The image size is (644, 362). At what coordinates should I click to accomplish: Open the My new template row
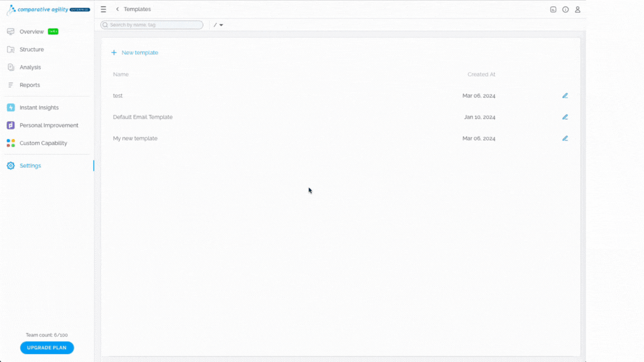pos(341,139)
